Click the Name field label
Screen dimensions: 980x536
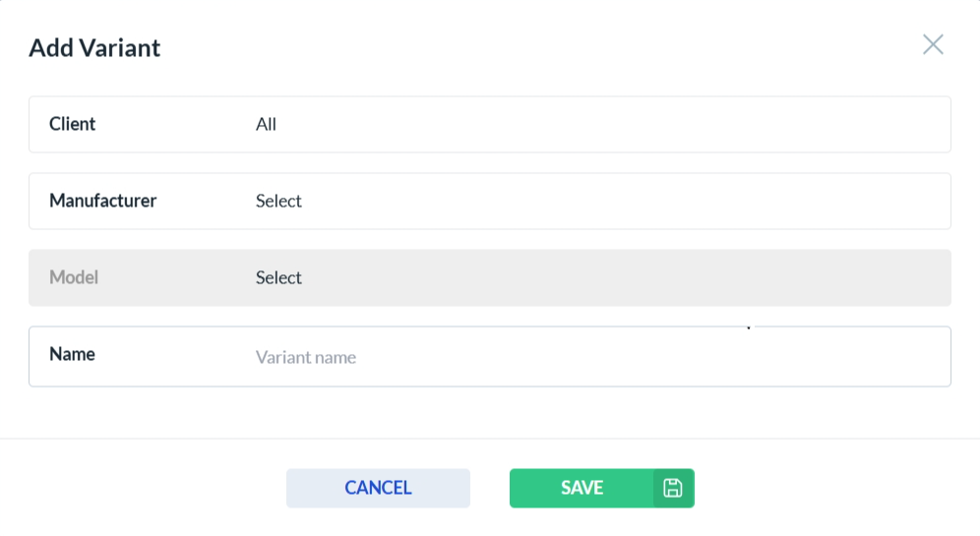[72, 354]
